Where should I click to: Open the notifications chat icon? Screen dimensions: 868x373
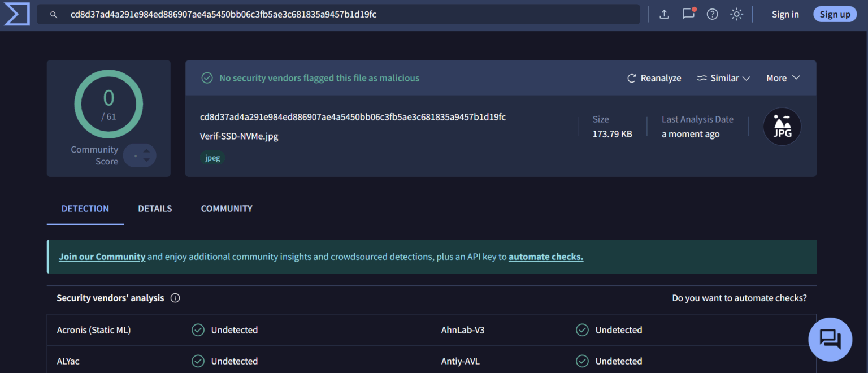point(689,14)
